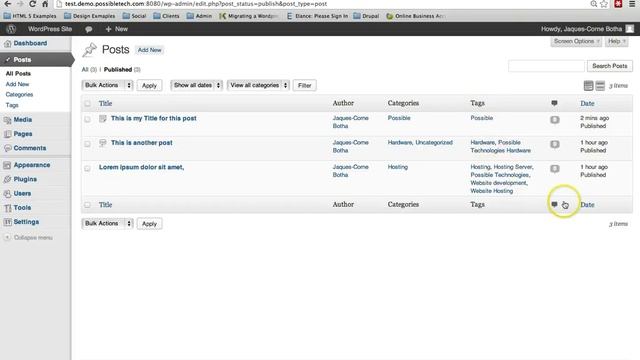The width and height of the screenshot is (640, 360).
Task: Open Plugins in the sidebar menu
Action: click(x=25, y=179)
